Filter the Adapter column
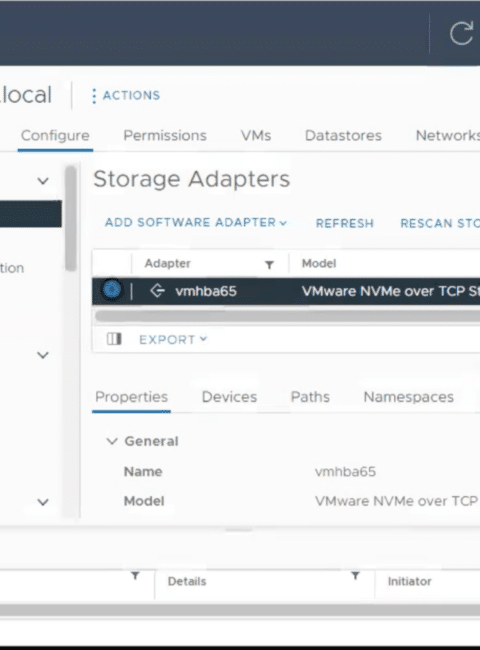The width and height of the screenshot is (480, 650). (x=269, y=264)
